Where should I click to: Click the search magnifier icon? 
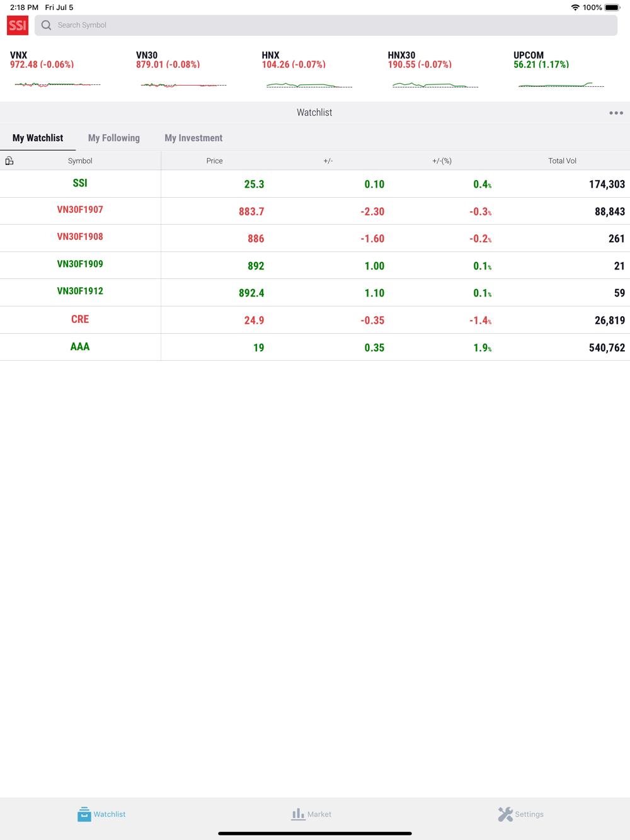pyautogui.click(x=46, y=25)
